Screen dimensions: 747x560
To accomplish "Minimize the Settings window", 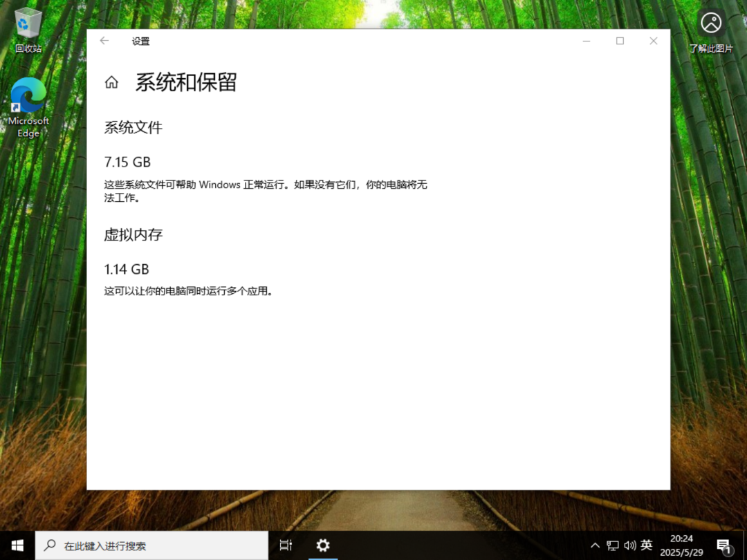I will (x=587, y=41).
